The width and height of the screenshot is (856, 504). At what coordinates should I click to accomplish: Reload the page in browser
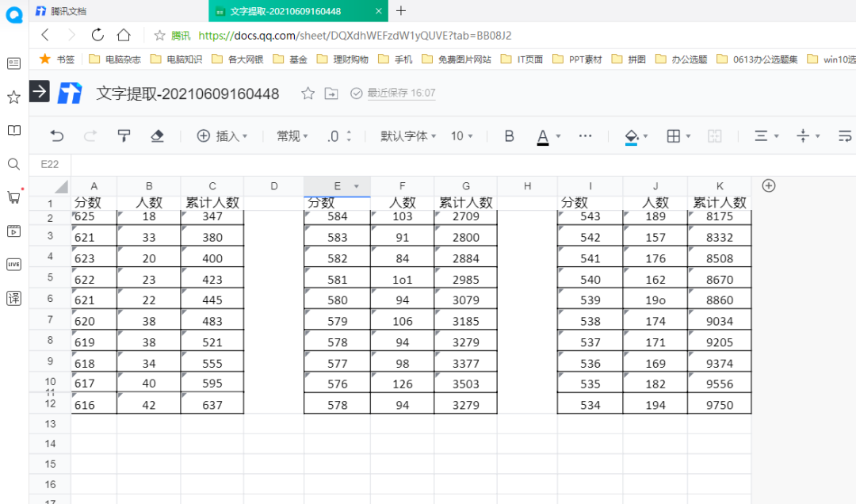click(x=97, y=35)
